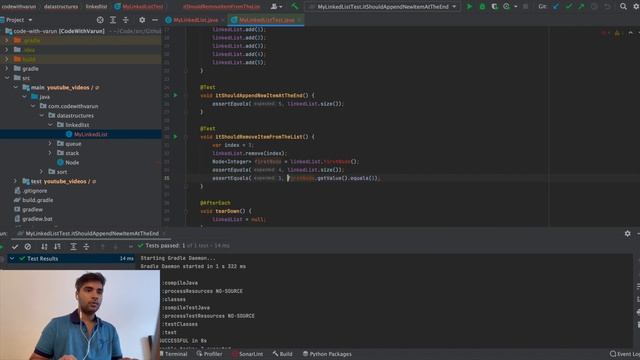Toggle show passed tests checkmark
This screenshot has width=640, height=360.
(15, 247)
